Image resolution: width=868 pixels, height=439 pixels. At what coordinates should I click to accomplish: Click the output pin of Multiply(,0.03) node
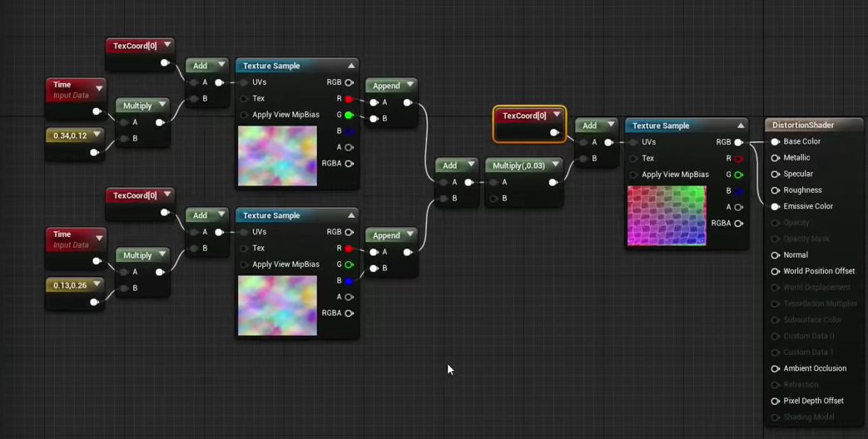click(x=553, y=182)
